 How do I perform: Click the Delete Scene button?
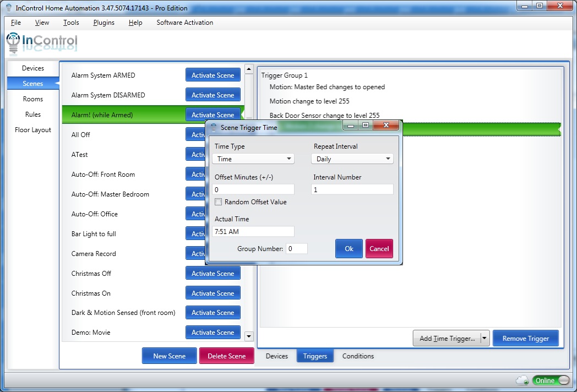click(x=226, y=356)
